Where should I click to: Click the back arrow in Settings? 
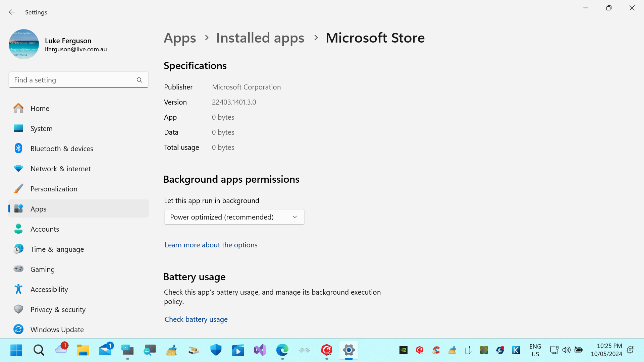[12, 12]
